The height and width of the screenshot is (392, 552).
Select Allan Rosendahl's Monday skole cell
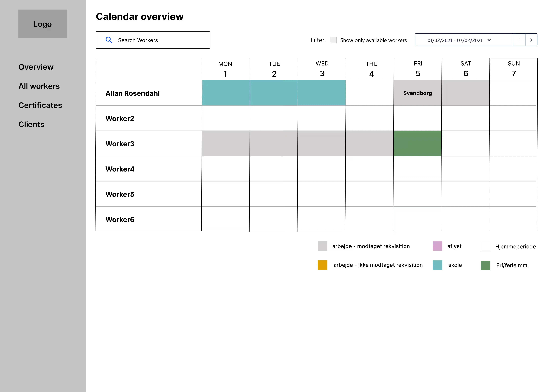point(226,93)
